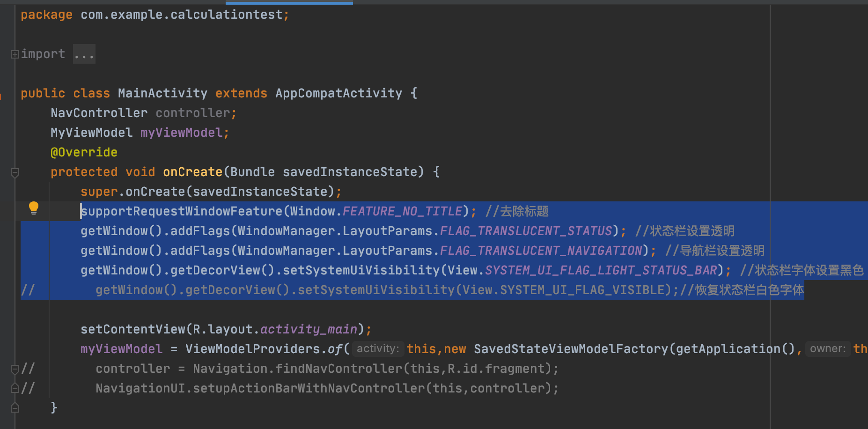
Task: Click the myViewModel field declaration
Action: (181, 133)
